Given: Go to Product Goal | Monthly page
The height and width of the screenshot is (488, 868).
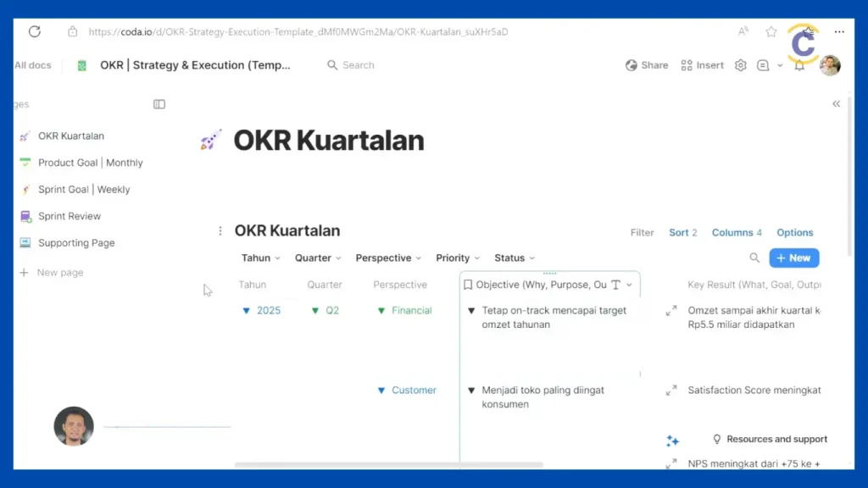Looking at the screenshot, I should pyautogui.click(x=90, y=163).
